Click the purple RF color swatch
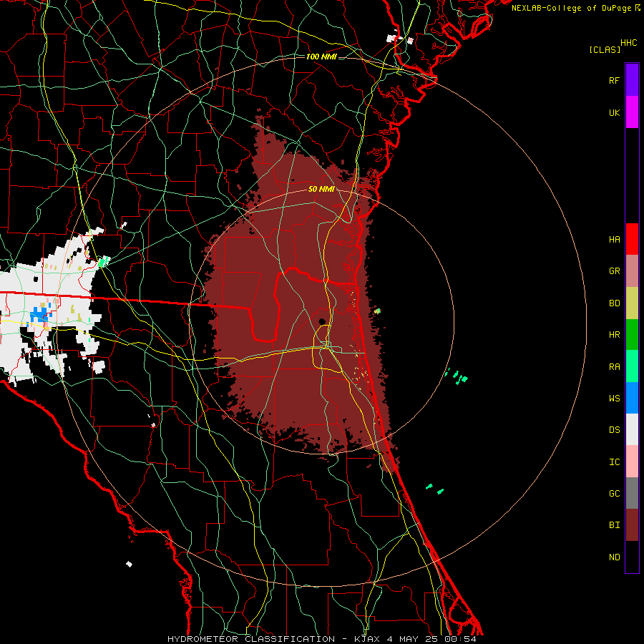The width and height of the screenshot is (644, 644). tap(632, 80)
